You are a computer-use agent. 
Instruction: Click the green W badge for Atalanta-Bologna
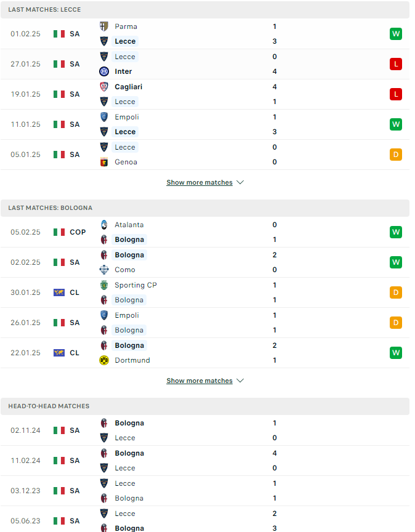pyautogui.click(x=396, y=232)
